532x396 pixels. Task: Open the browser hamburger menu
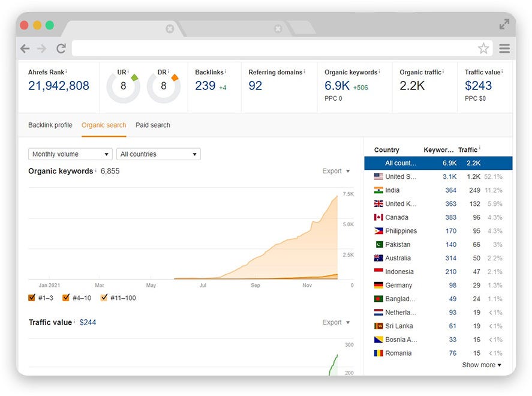(x=504, y=48)
